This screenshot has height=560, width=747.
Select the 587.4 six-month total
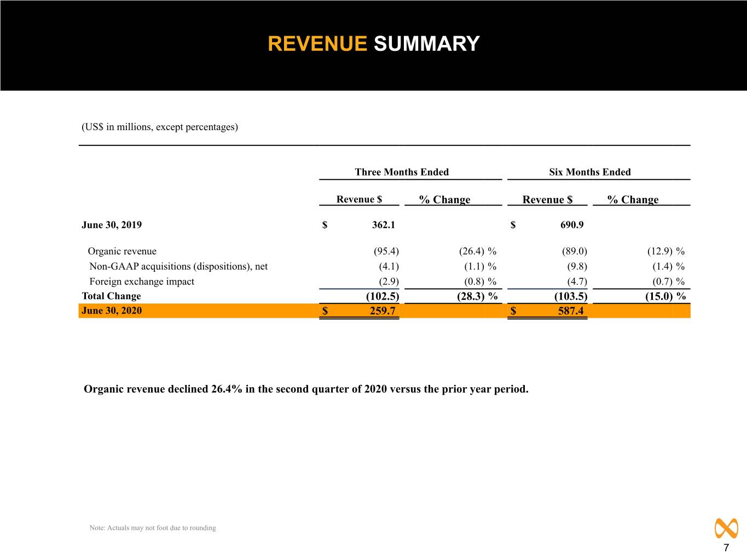571,311
